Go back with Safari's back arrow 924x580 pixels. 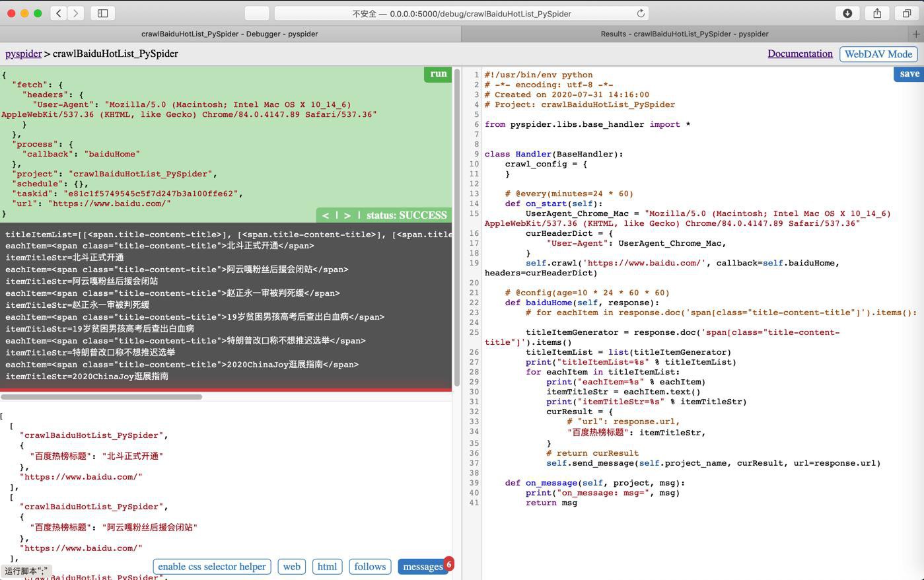click(58, 13)
